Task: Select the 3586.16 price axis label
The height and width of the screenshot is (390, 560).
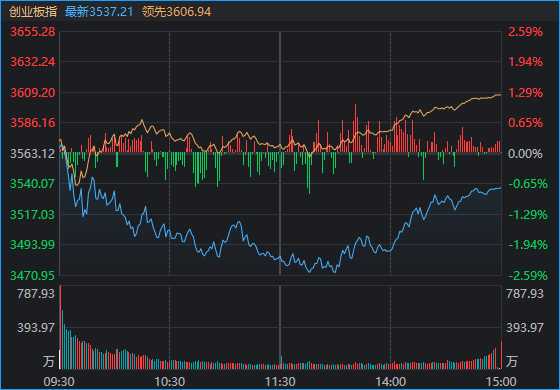Action: [33, 123]
